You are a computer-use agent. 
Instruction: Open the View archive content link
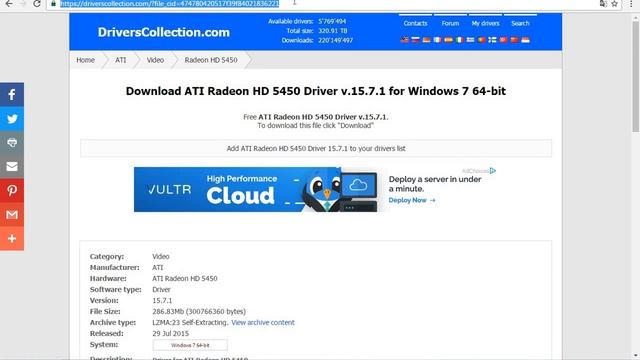pyautogui.click(x=263, y=322)
